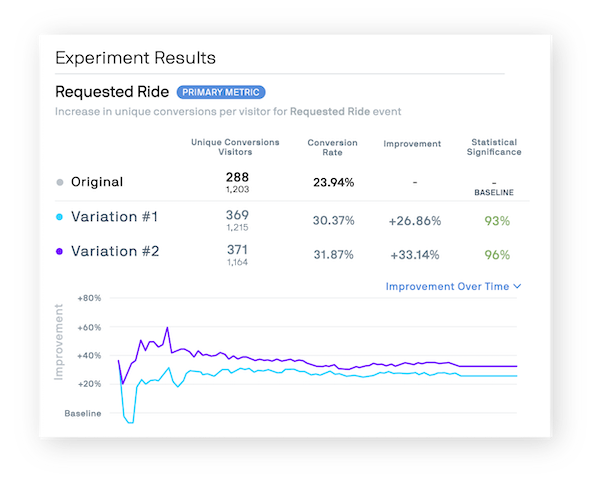Screen dimensions: 600x480
Task: Click the +26.86% improvement value
Action: [x=415, y=221]
